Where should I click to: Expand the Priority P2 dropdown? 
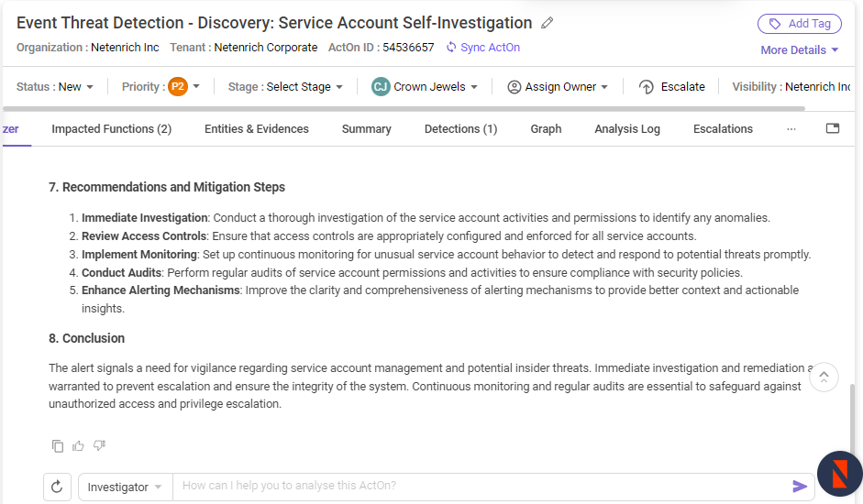[160, 87]
